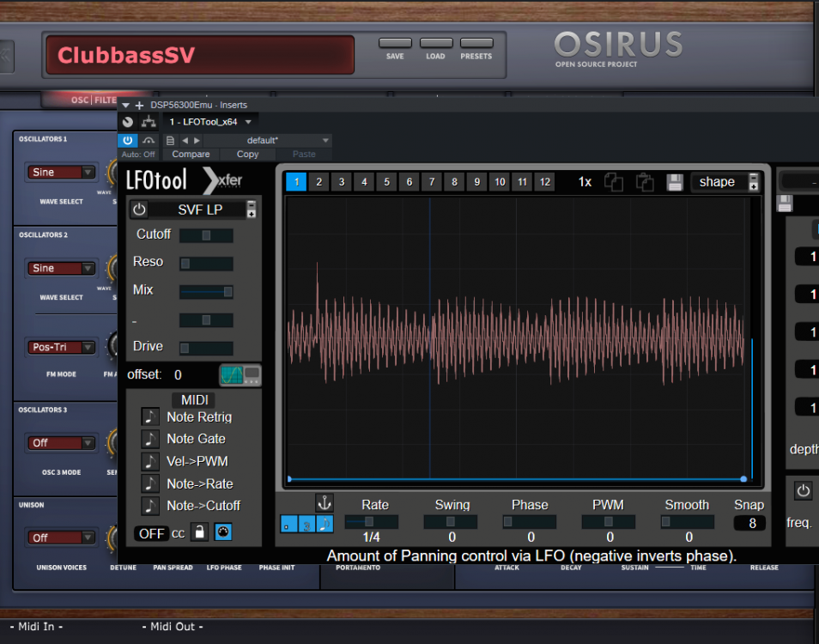
Task: Adjust the Reso slider
Action: 206,264
